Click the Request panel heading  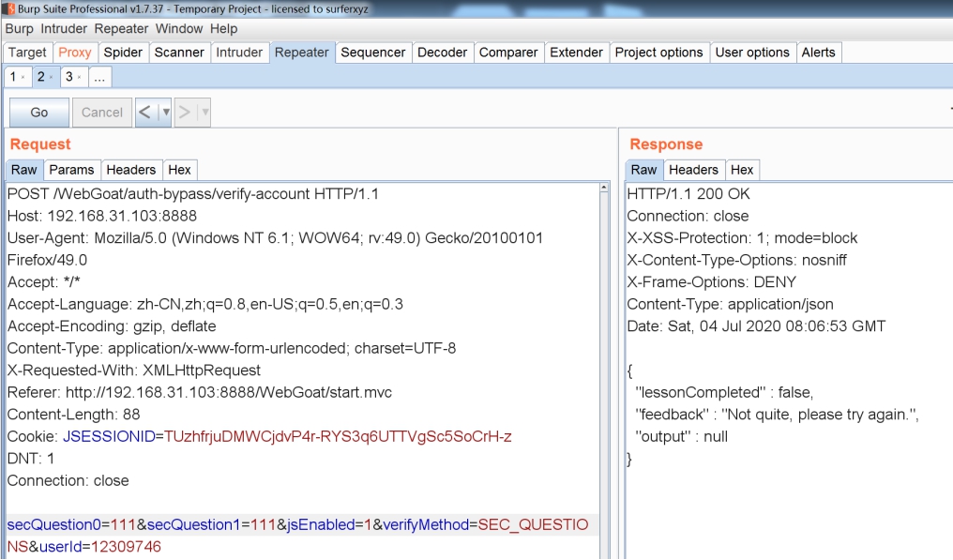point(40,144)
